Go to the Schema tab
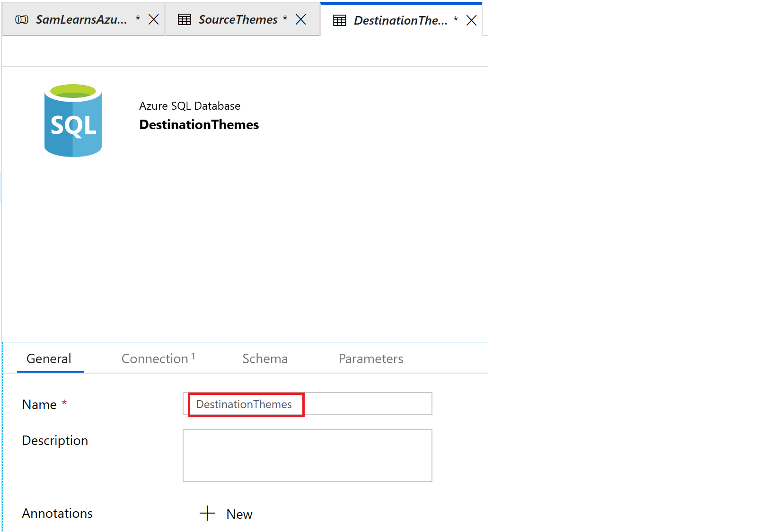The width and height of the screenshot is (757, 532). [265, 359]
